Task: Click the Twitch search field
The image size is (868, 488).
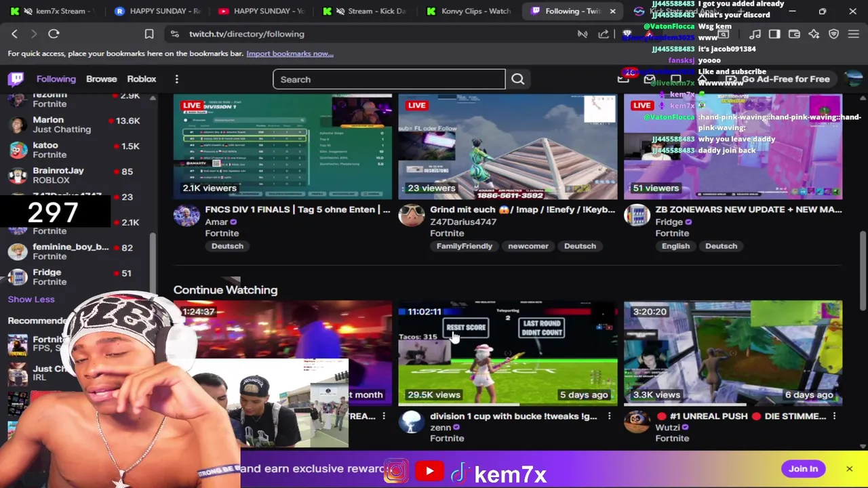Action: pos(389,79)
